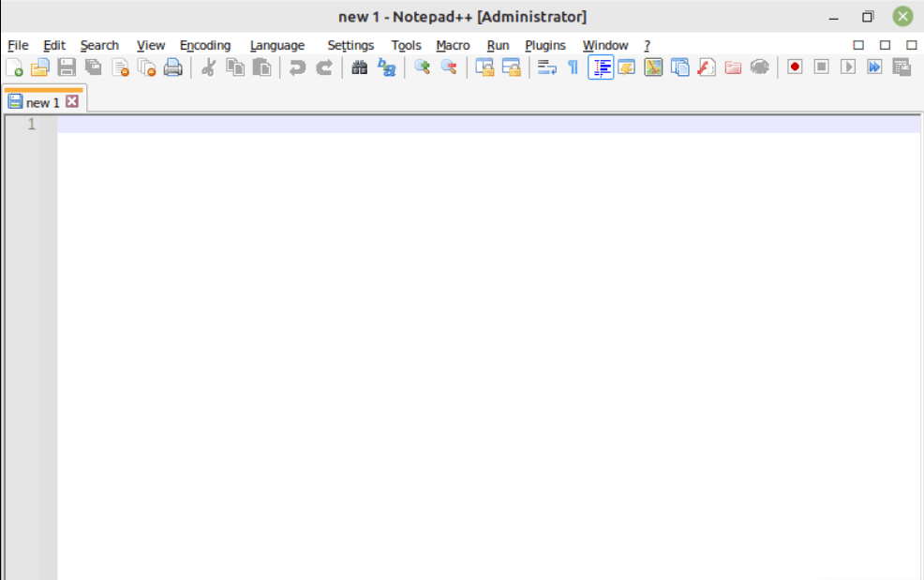Save the current recorded macro icon
This screenshot has width=924, height=580.
click(902, 67)
